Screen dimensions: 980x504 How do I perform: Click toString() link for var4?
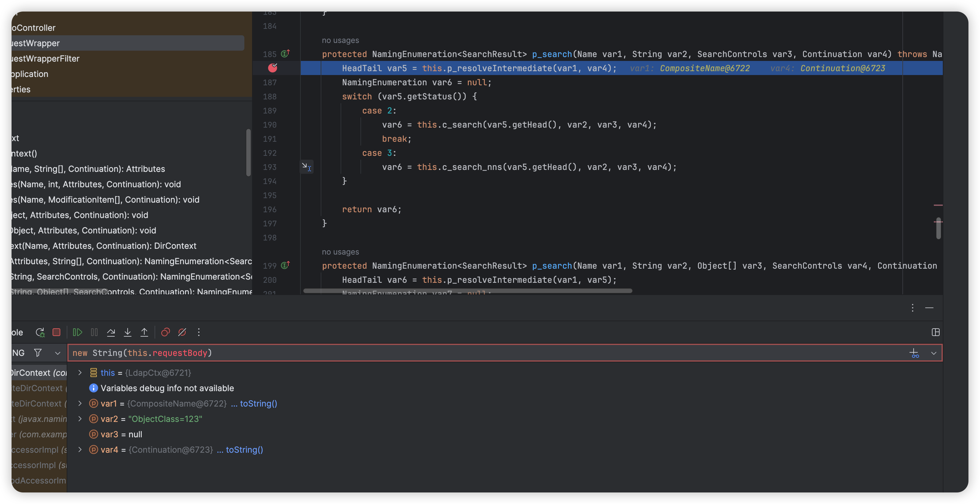coord(244,449)
